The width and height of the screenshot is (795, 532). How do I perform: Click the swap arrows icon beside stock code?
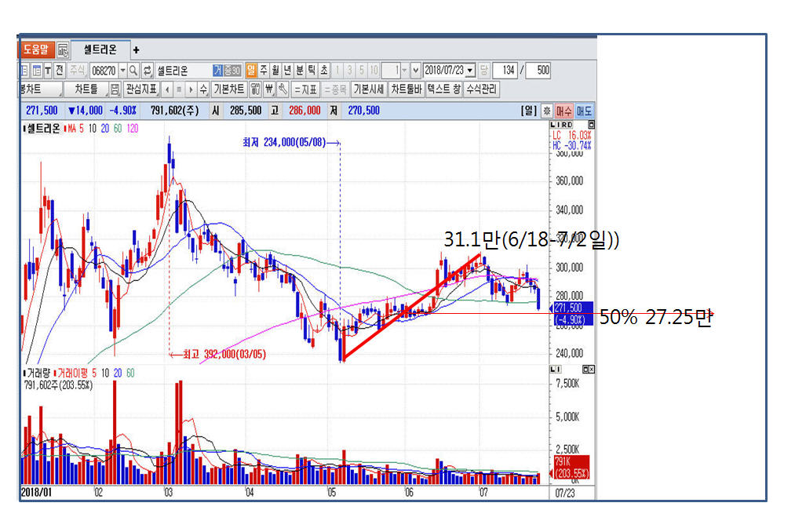147,70
